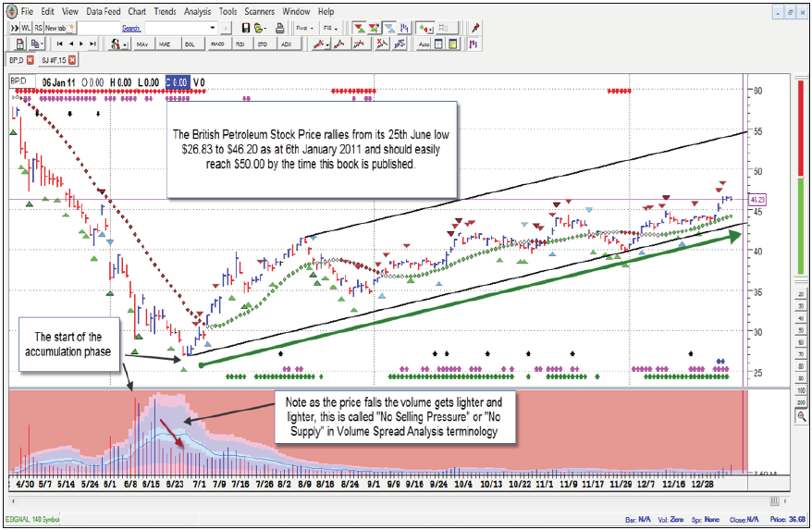Toggle the ADX indicator
The width and height of the screenshot is (812, 530).
287,44
